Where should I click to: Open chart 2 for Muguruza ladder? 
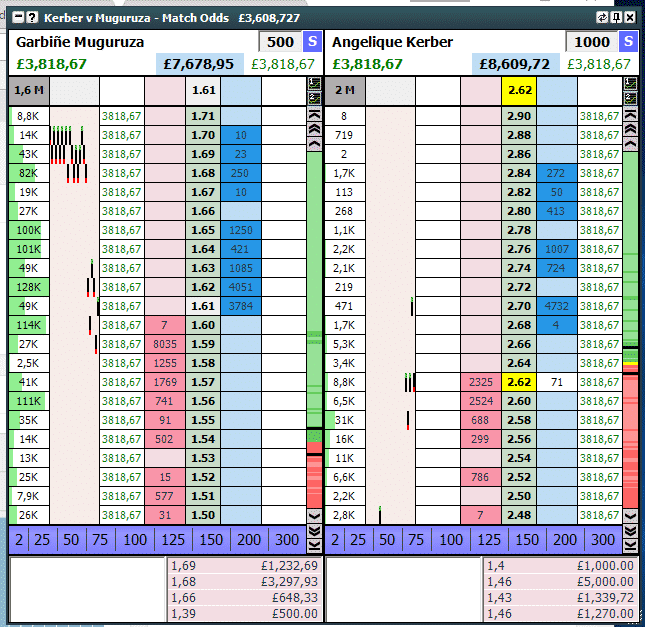314,98
